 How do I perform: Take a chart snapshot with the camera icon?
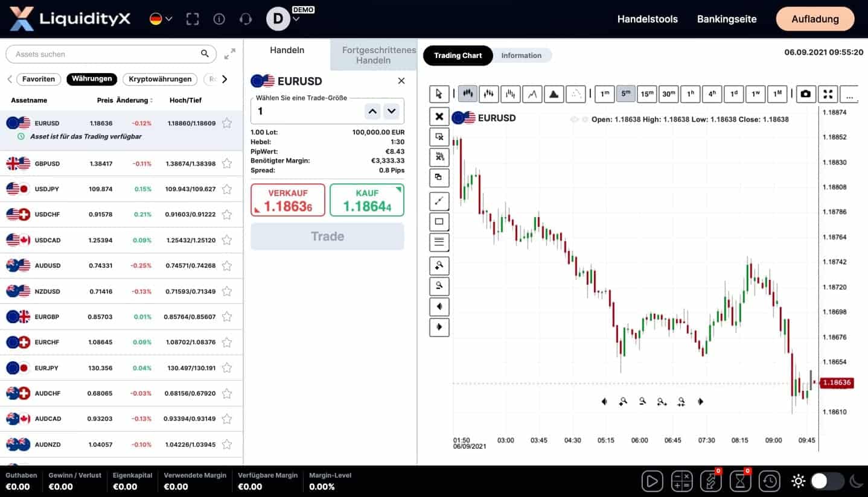pos(805,93)
